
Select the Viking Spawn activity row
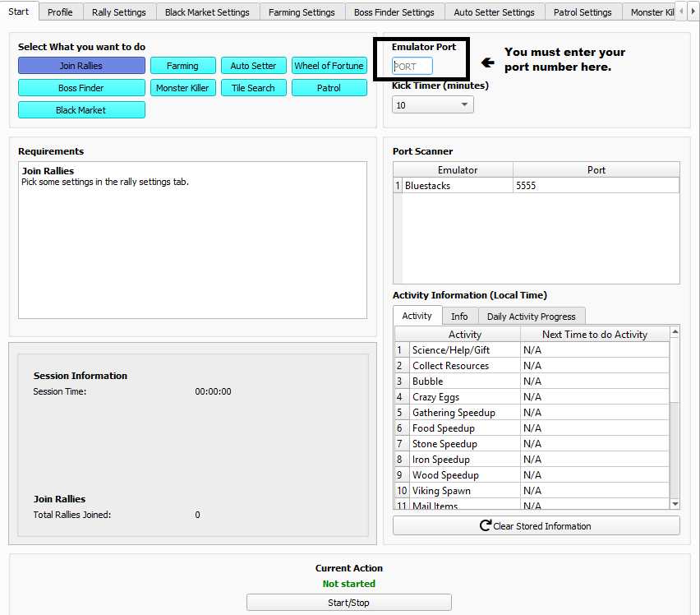(532, 490)
